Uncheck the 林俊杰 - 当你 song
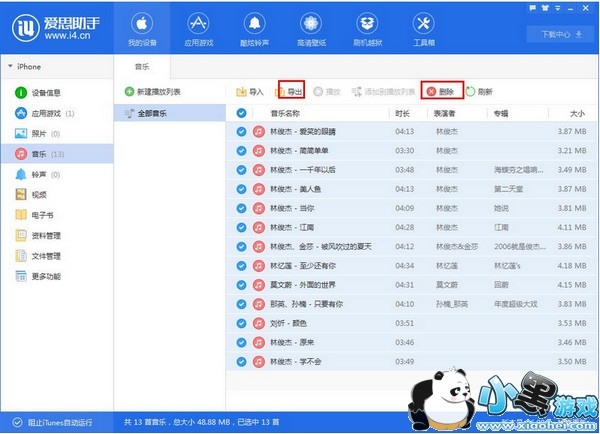This screenshot has width=600, height=434. click(x=241, y=208)
